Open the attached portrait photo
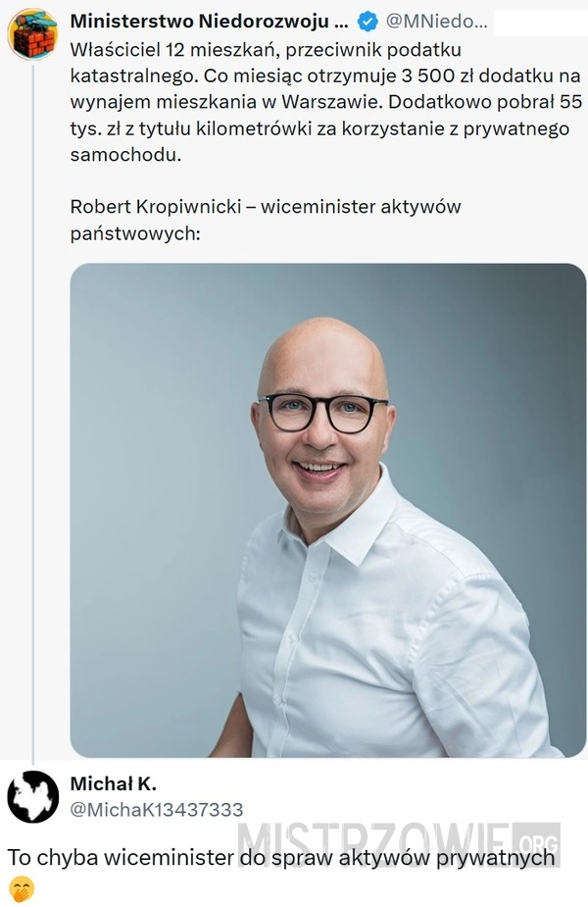Screen dimensions: 588x907 tap(328, 510)
